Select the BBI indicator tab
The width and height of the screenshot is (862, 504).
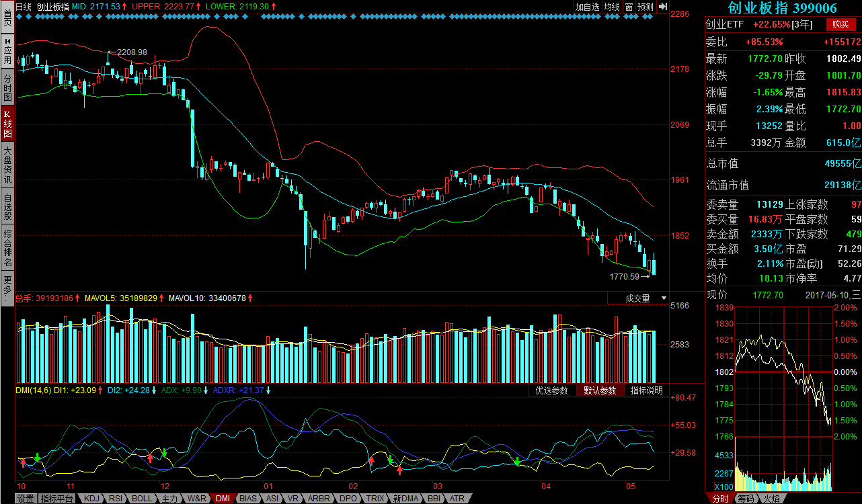434,499
